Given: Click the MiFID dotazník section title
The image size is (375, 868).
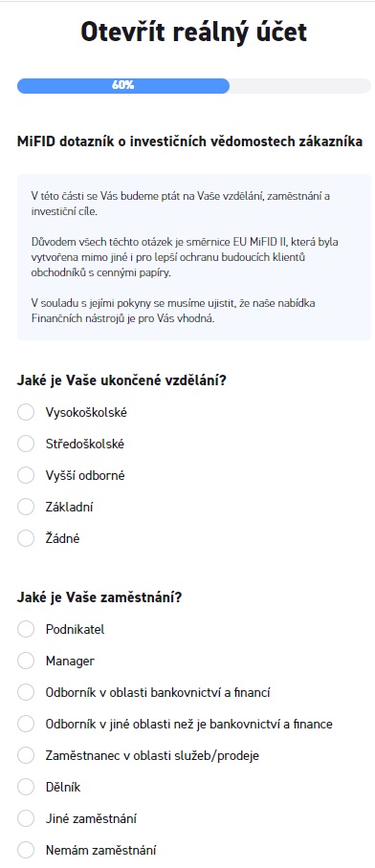Looking at the screenshot, I should click(190, 141).
